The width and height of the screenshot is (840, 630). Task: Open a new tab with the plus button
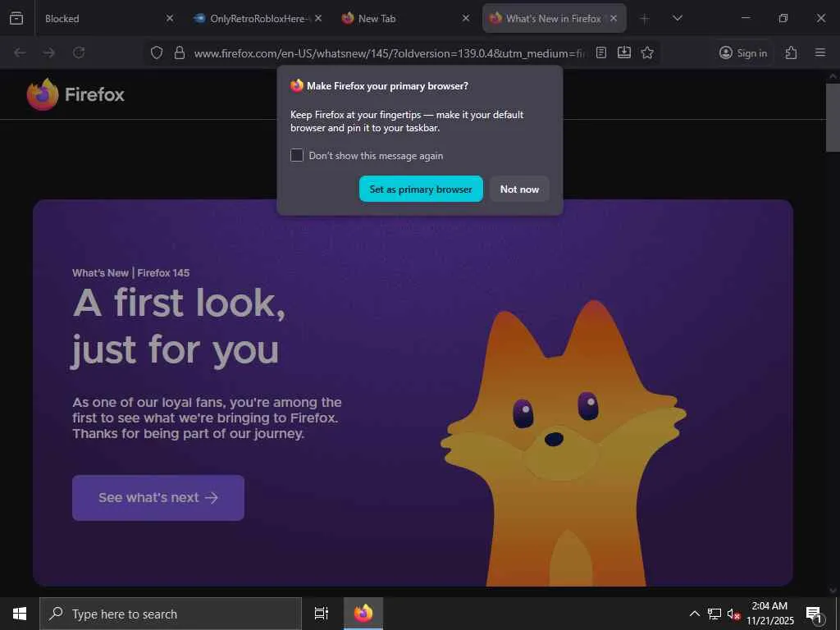pyautogui.click(x=645, y=19)
